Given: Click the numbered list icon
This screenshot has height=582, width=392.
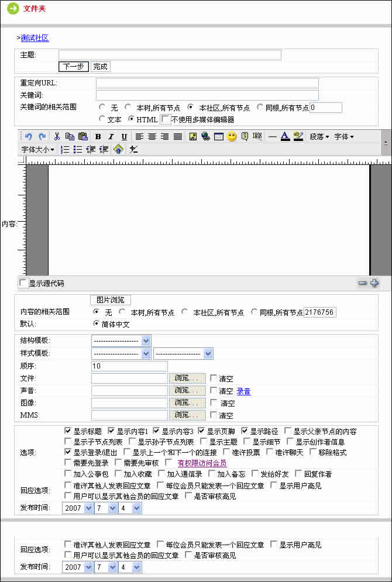Looking at the screenshot, I should point(65,149).
